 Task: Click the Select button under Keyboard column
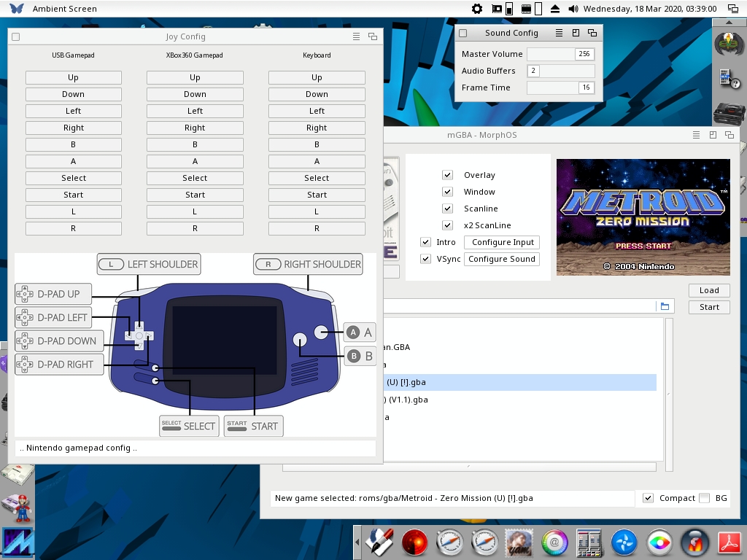click(317, 178)
